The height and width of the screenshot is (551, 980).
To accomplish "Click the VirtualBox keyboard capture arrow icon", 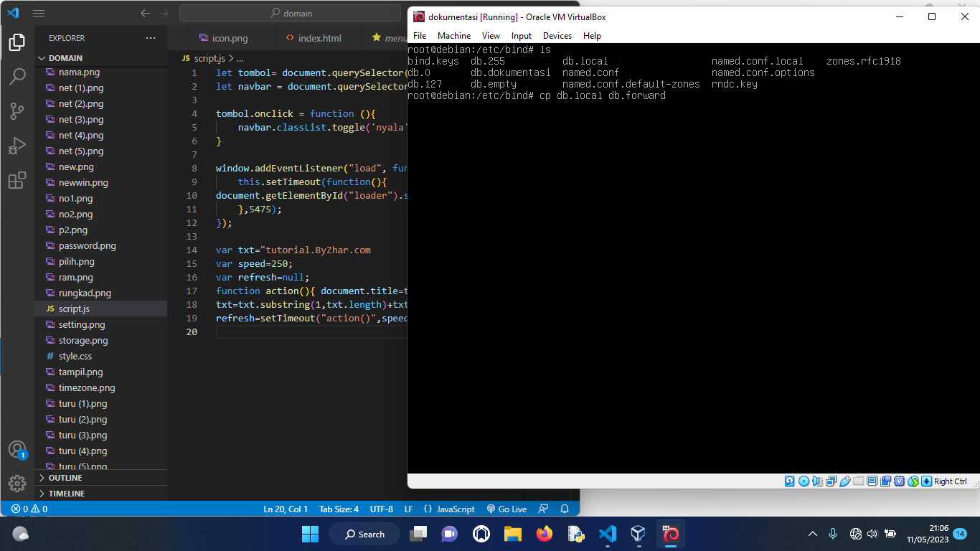I will [926, 481].
